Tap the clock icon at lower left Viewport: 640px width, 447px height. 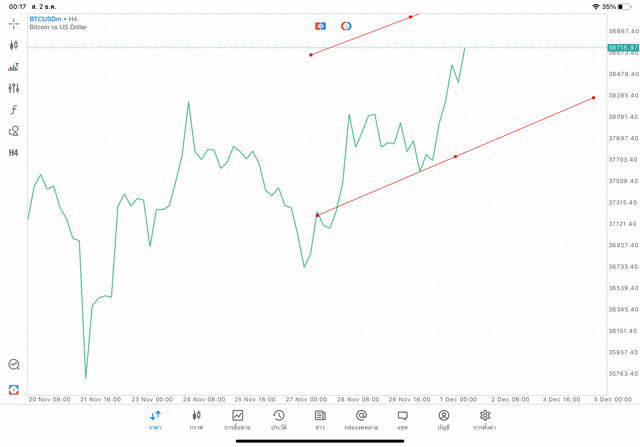[14, 365]
